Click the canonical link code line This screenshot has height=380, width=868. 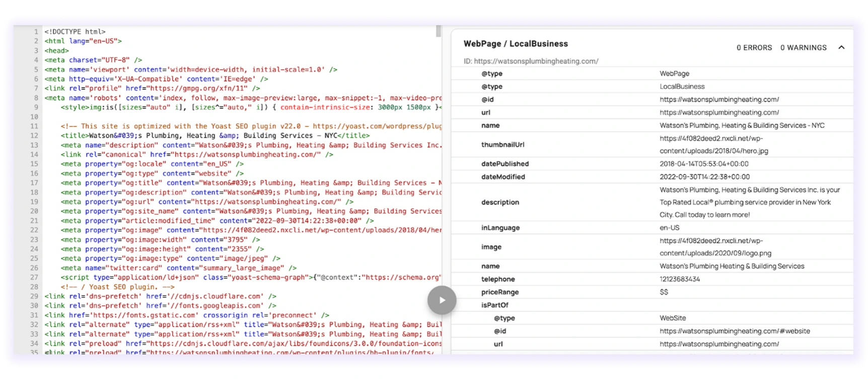coord(197,155)
